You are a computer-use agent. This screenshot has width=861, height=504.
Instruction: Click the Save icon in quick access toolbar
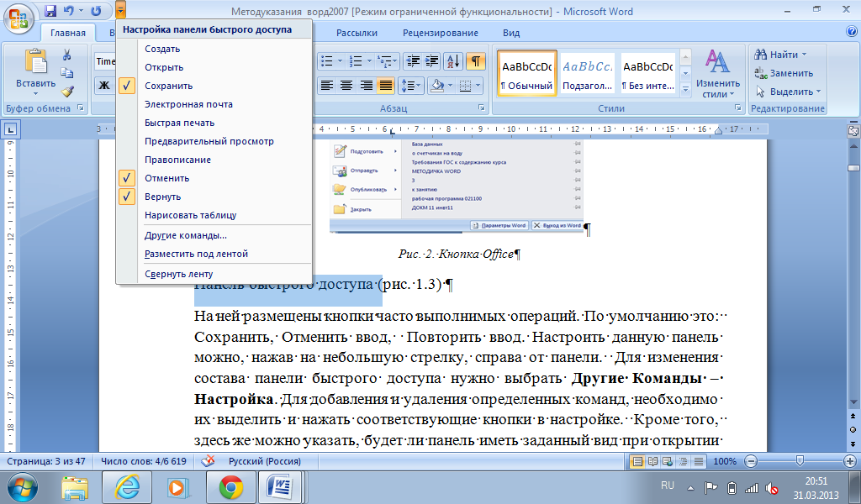(50, 10)
